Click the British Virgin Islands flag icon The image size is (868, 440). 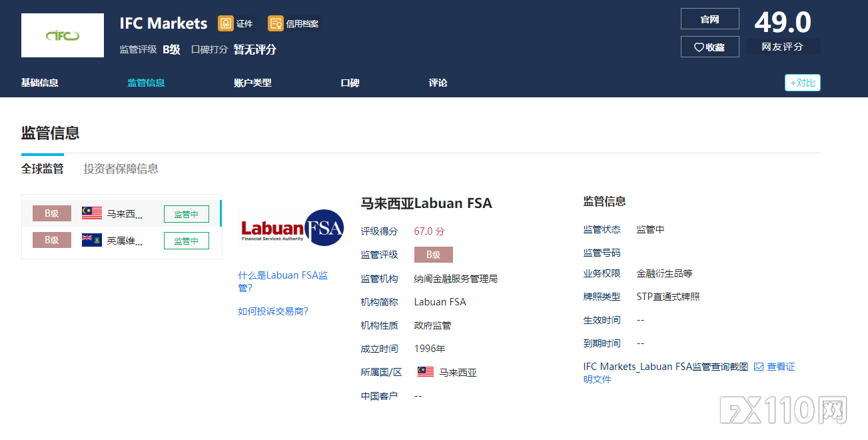pyautogui.click(x=92, y=240)
